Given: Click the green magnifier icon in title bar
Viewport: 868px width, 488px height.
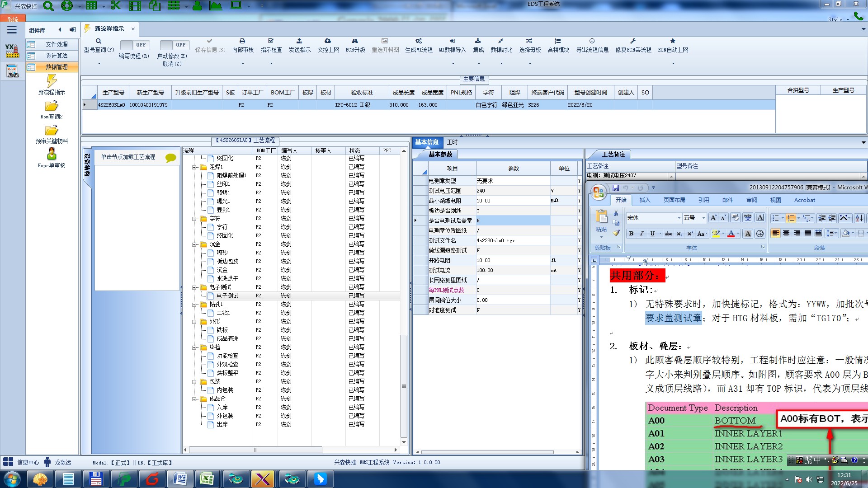Looking at the screenshot, I should point(48,6).
